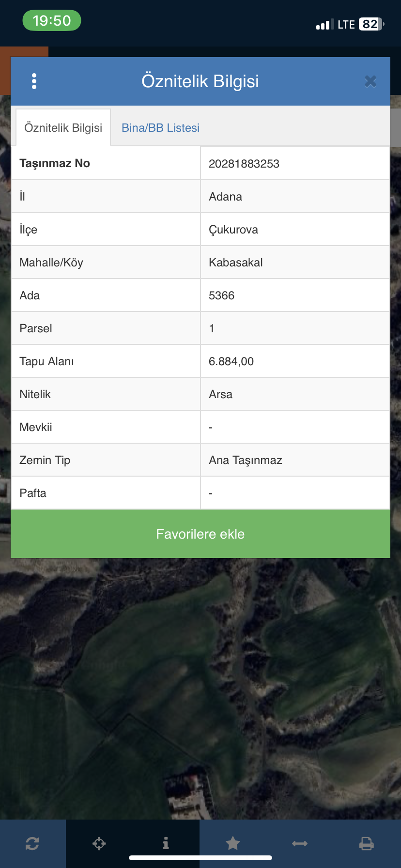Open favorites with the star icon
Screen dimensions: 401x868
(233, 844)
